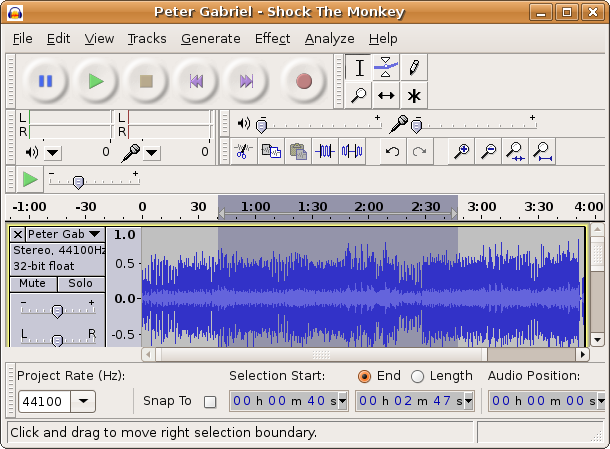The width and height of the screenshot is (610, 449).
Task: Fit selection in window
Action: pos(515,151)
